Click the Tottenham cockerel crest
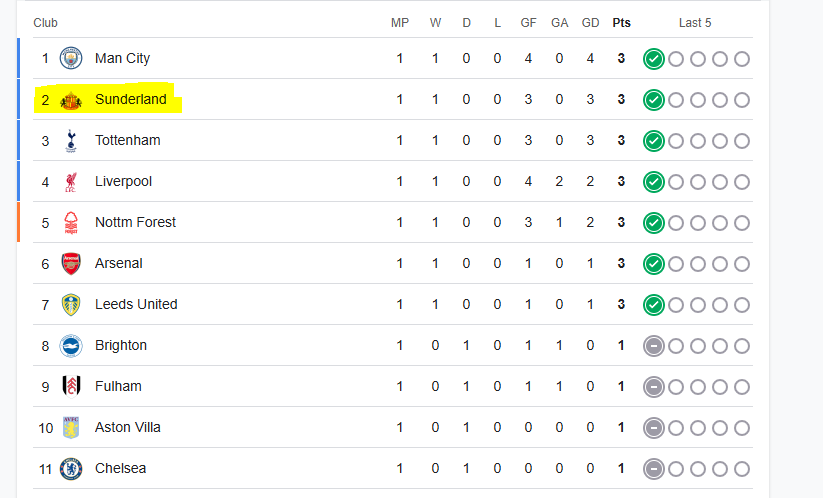 [71, 141]
